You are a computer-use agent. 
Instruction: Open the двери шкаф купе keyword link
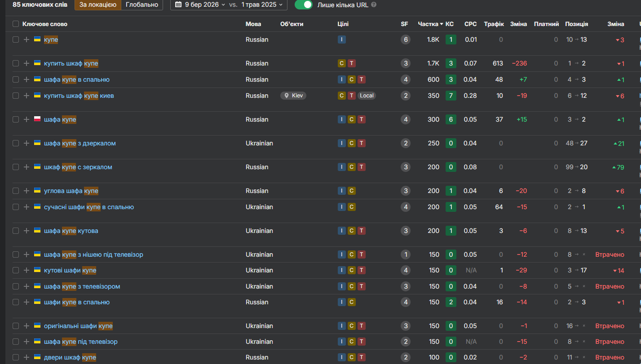tap(70, 357)
